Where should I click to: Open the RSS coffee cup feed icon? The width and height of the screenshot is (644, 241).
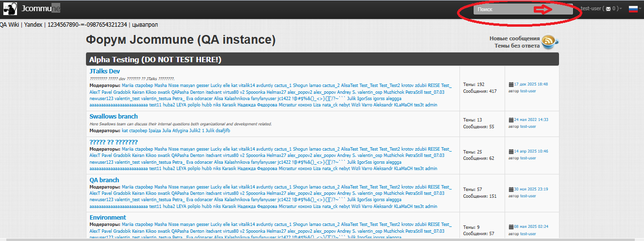click(x=550, y=42)
